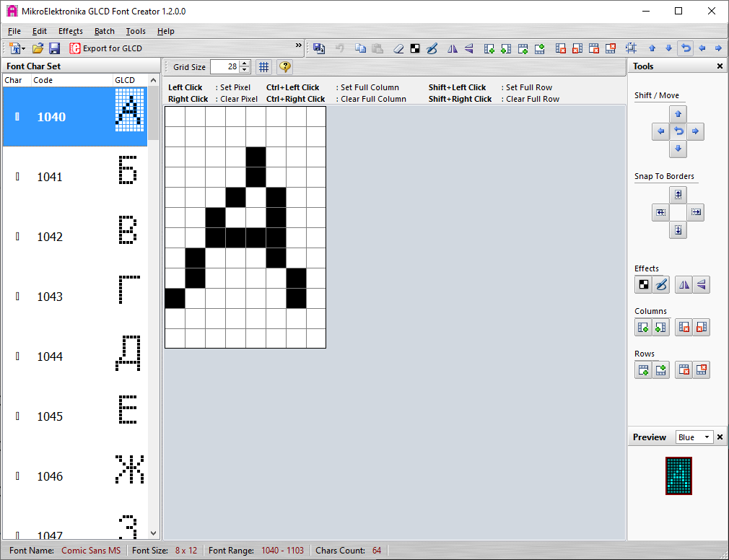The height and width of the screenshot is (560, 729).
Task: Click last delete-column icon under Columns in Tools
Action: click(x=701, y=327)
